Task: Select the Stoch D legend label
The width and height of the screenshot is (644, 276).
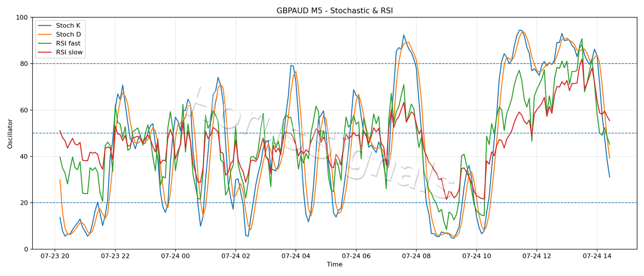Action: point(68,35)
